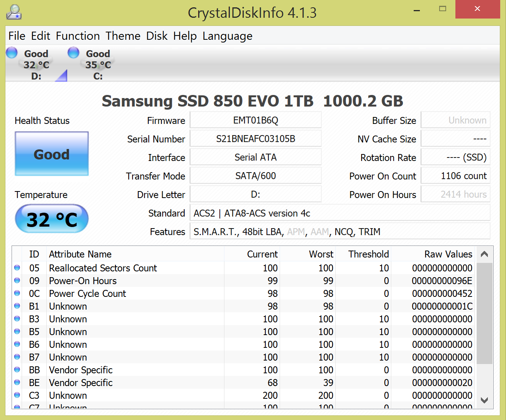Select the D: drive status orb icon
Viewport: 506px width, 420px height.
coord(12,52)
